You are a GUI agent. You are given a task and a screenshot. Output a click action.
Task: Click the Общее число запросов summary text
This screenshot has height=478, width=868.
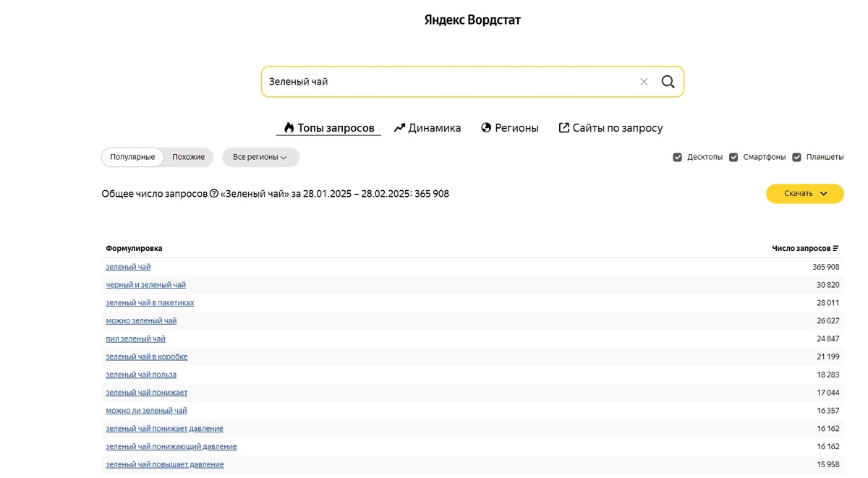tap(275, 194)
